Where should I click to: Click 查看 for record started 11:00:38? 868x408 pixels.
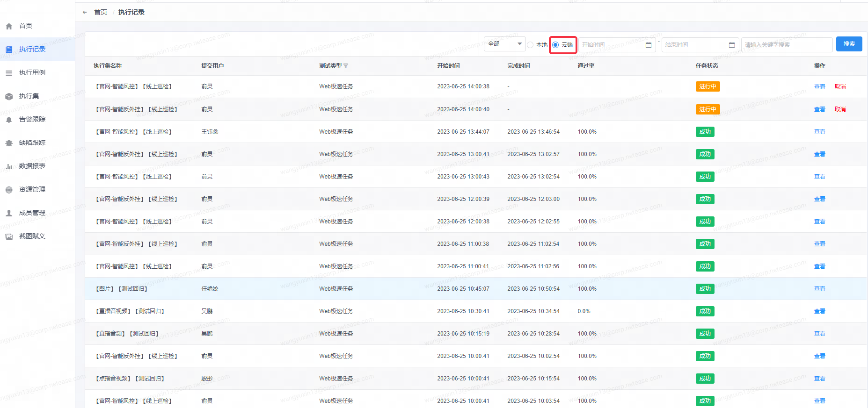(820, 244)
